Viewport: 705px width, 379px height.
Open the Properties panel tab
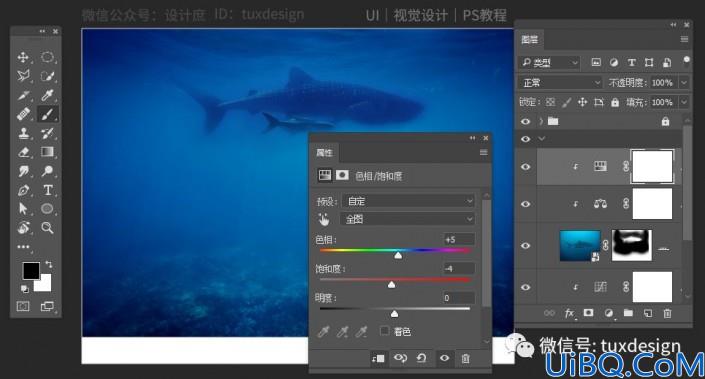pyautogui.click(x=324, y=153)
